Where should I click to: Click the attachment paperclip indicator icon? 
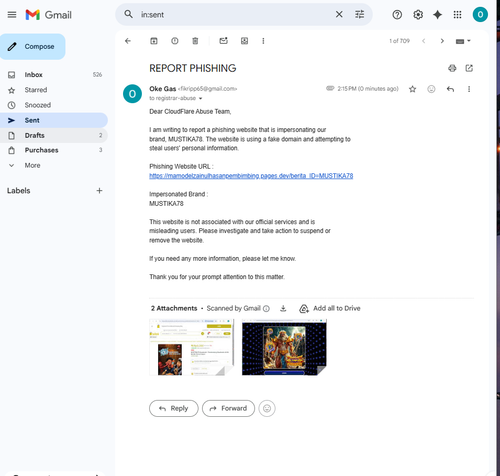(x=330, y=88)
